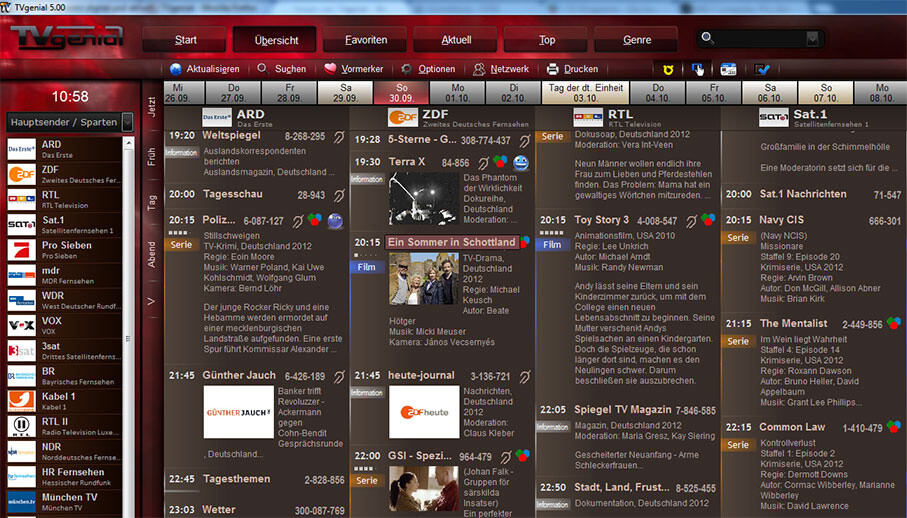Open the Suchen search tool
Image resolution: width=907 pixels, height=518 pixels.
pos(282,69)
